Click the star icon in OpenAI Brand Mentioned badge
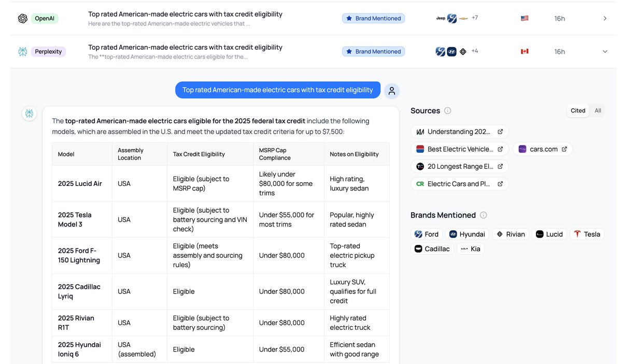Viewport: 622px width, 364px height. coord(349,18)
